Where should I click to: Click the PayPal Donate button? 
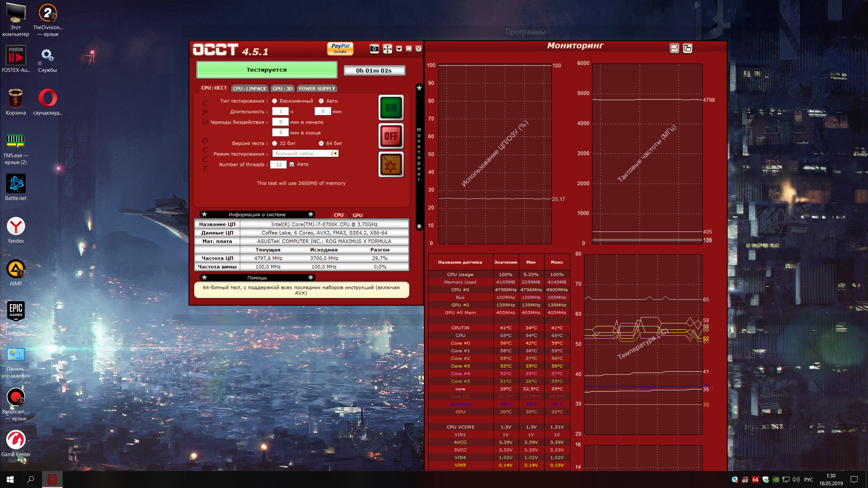click(340, 48)
